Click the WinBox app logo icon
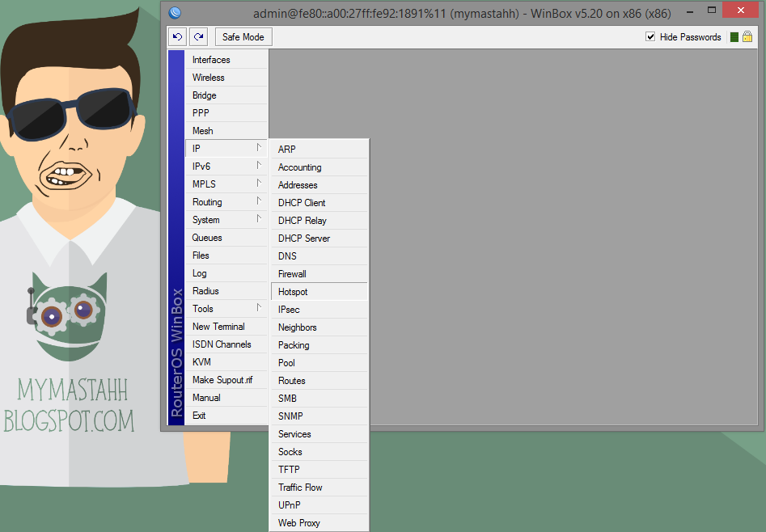Screen dimensions: 766x532 pyautogui.click(x=175, y=13)
